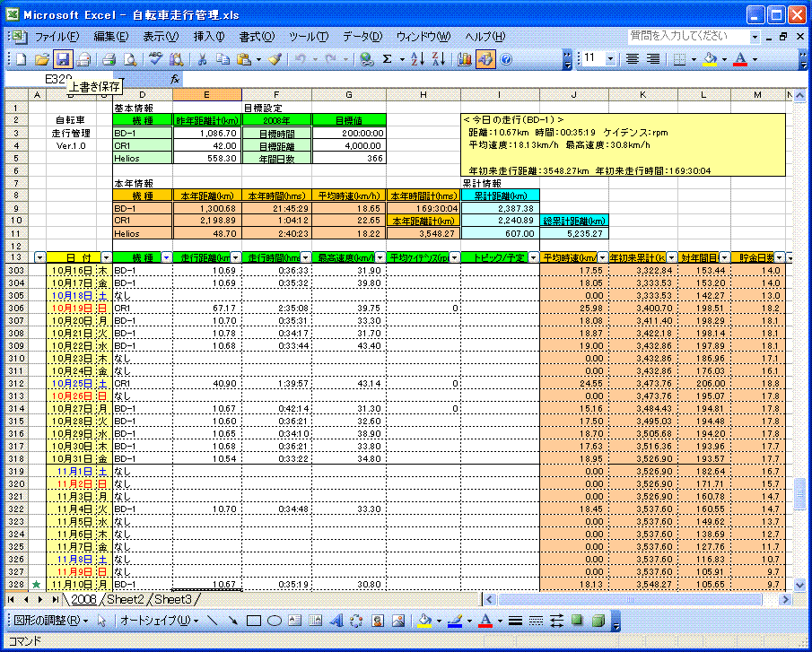Click the ask-a-question help box
812x652 pixels.
click(689, 36)
